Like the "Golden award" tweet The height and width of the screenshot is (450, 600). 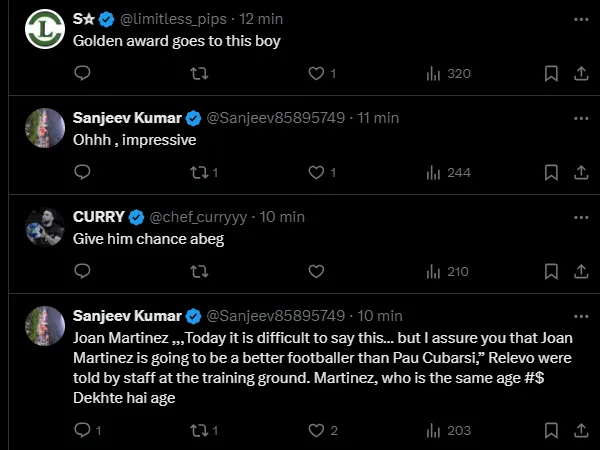317,73
